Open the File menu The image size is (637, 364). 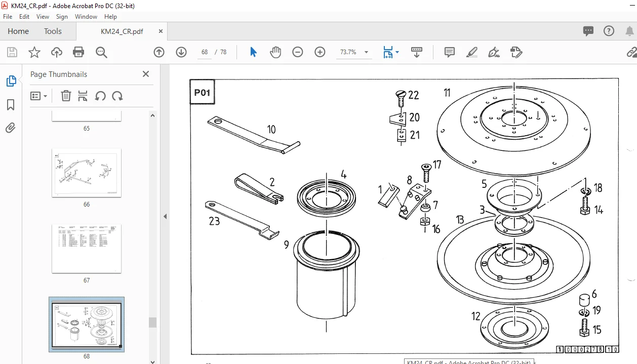8,17
